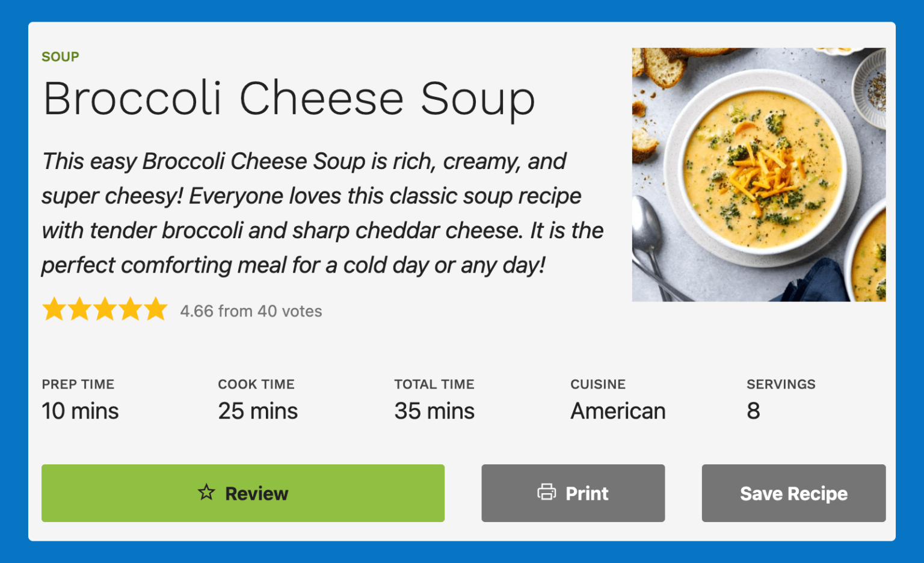Select the Cuisine value 'American'

click(x=617, y=411)
